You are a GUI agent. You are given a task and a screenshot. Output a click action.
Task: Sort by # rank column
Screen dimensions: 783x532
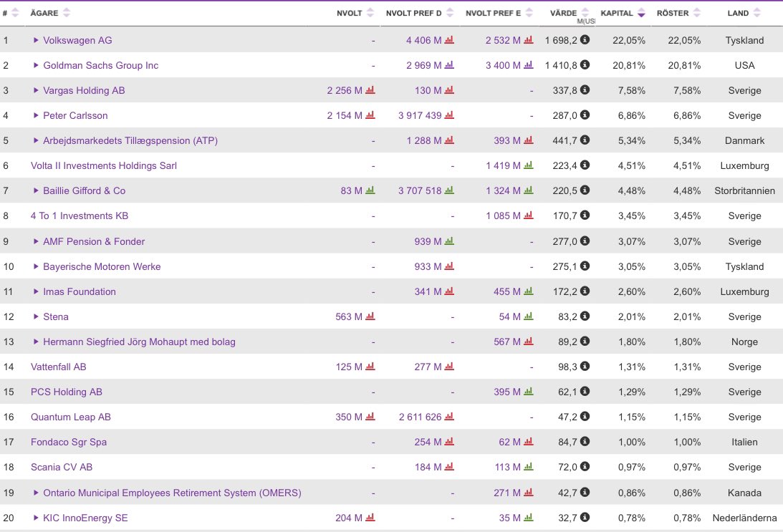pyautogui.click(x=10, y=13)
